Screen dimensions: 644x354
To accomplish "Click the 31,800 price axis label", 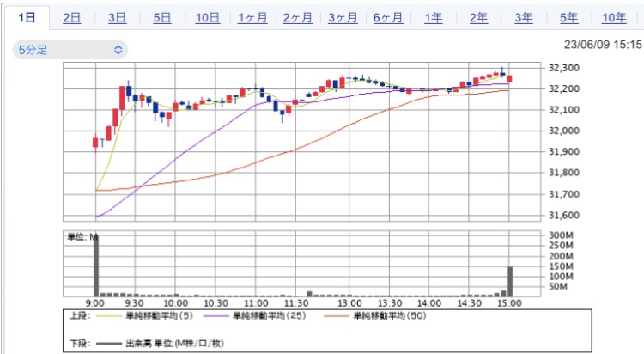I will click(564, 173).
